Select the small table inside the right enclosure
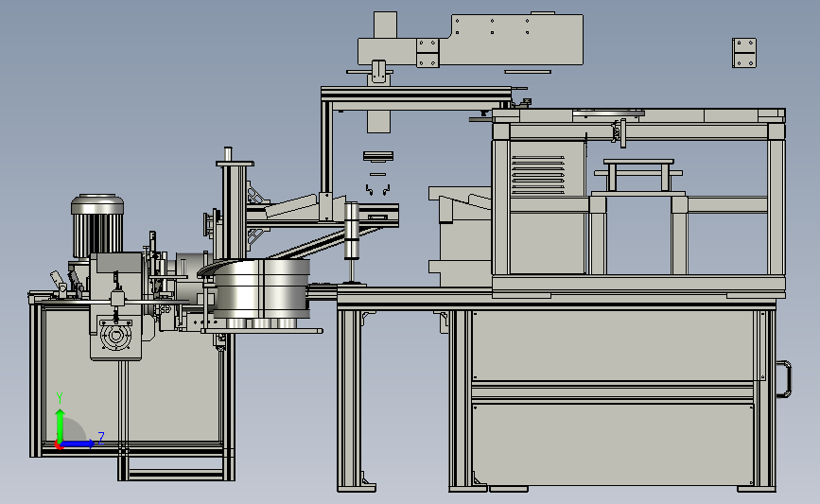820x504 pixels. pyautogui.click(x=638, y=175)
